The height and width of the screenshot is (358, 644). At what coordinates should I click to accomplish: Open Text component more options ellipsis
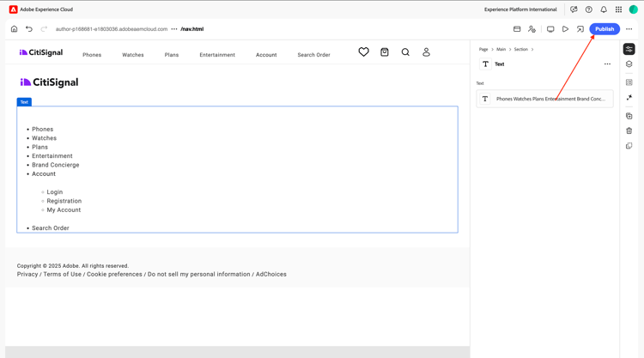click(607, 64)
